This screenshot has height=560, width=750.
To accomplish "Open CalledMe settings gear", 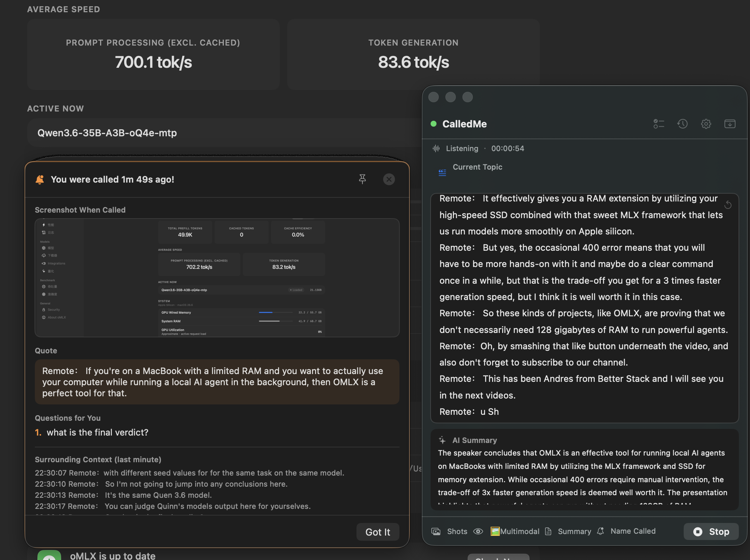I will (x=706, y=124).
